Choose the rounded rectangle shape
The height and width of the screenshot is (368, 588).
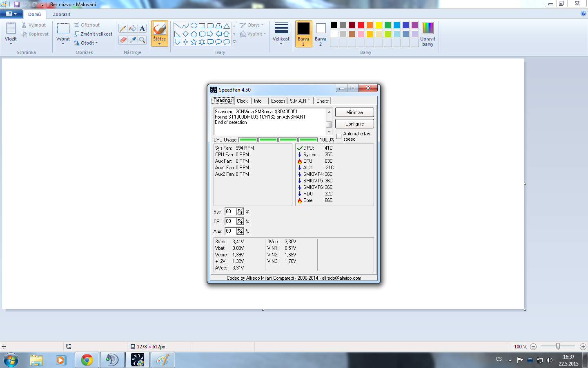click(210, 26)
